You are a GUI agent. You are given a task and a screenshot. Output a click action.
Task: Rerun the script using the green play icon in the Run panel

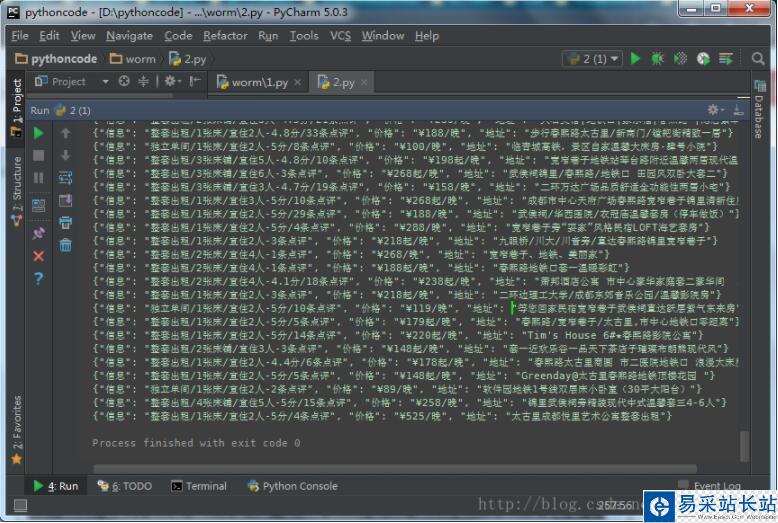click(x=38, y=133)
